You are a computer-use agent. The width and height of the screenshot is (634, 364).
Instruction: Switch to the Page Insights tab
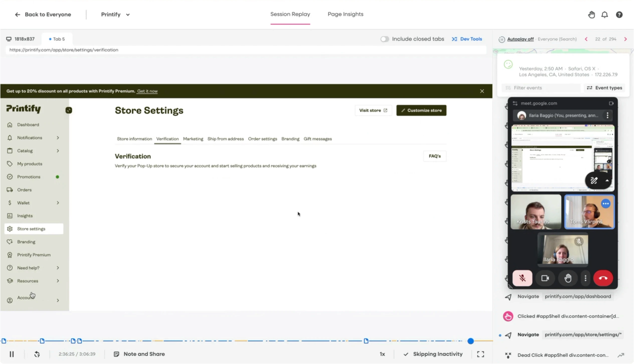coord(345,14)
